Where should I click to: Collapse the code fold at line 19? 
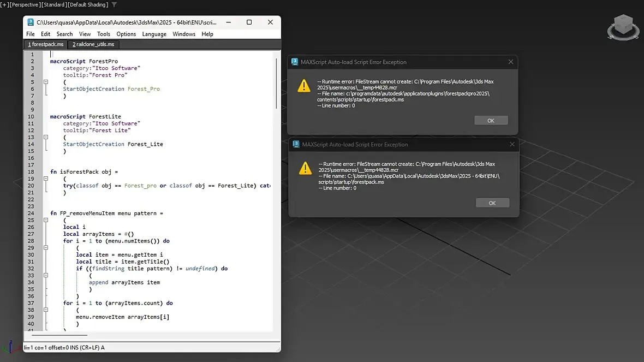46,179
